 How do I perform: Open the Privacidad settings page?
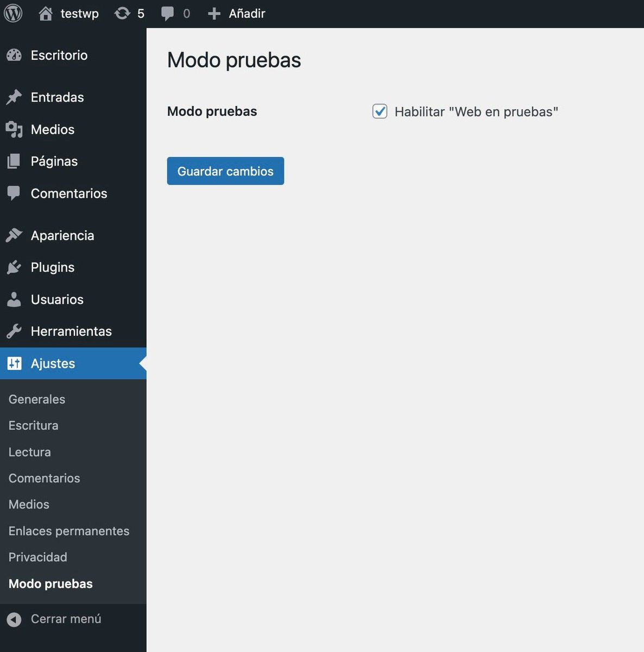click(x=37, y=557)
